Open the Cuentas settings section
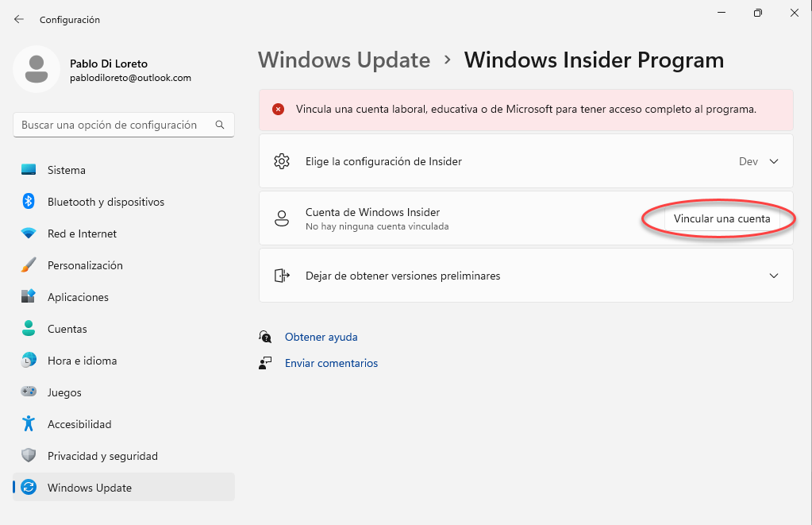The image size is (812, 525). [67, 329]
